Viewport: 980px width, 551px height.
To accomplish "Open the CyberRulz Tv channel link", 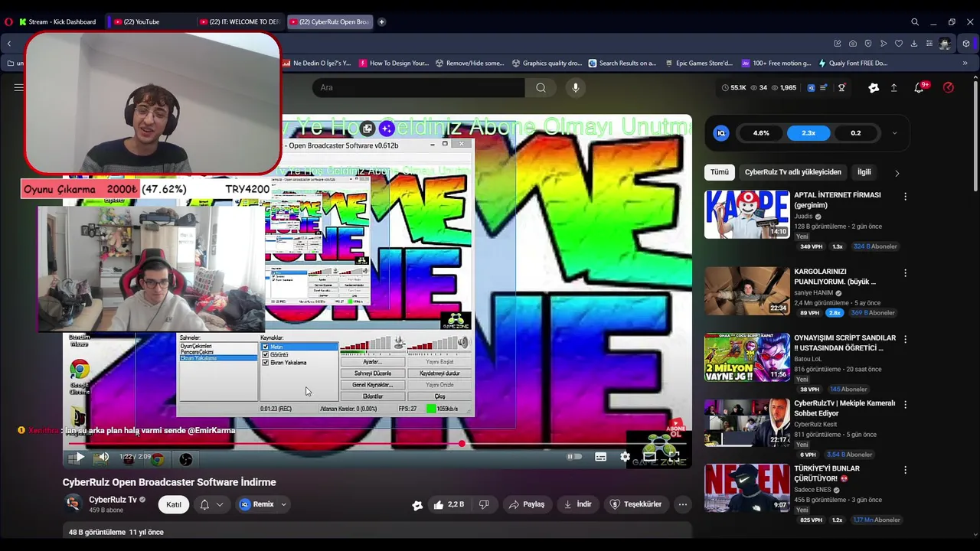I will pyautogui.click(x=113, y=500).
